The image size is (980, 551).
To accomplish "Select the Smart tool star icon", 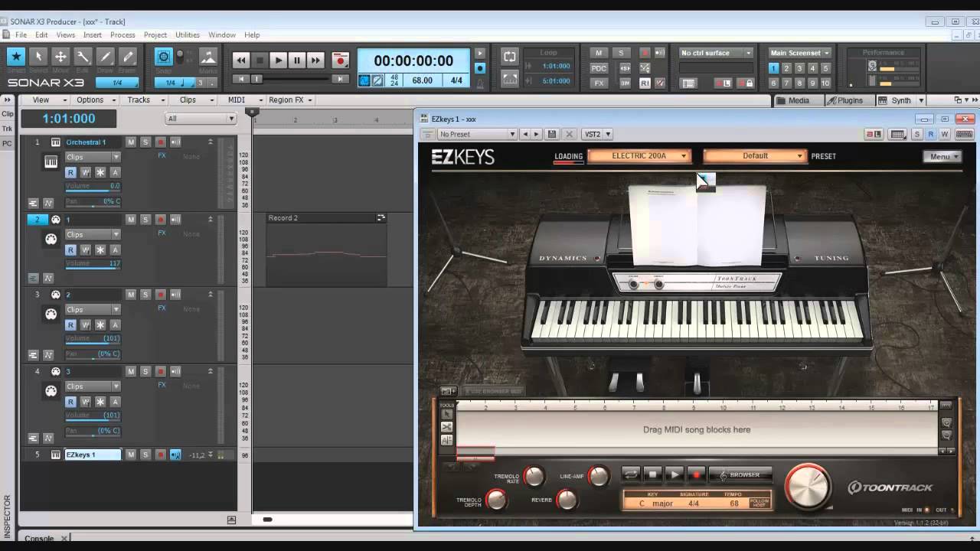I will click(x=15, y=57).
